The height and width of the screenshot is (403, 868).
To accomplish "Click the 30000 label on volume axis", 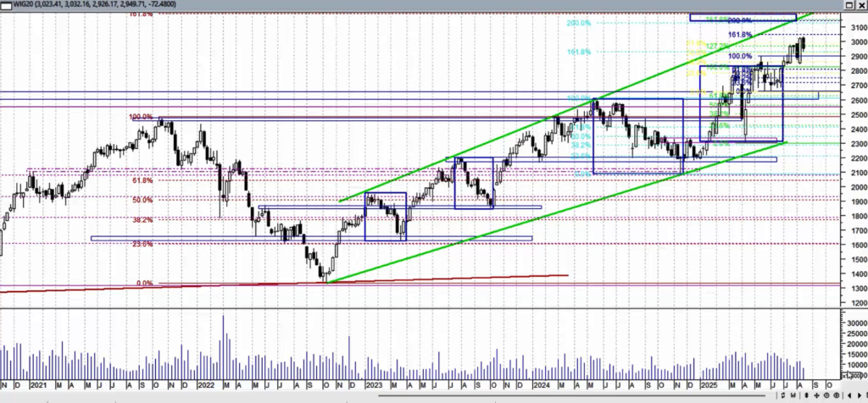I will click(853, 323).
